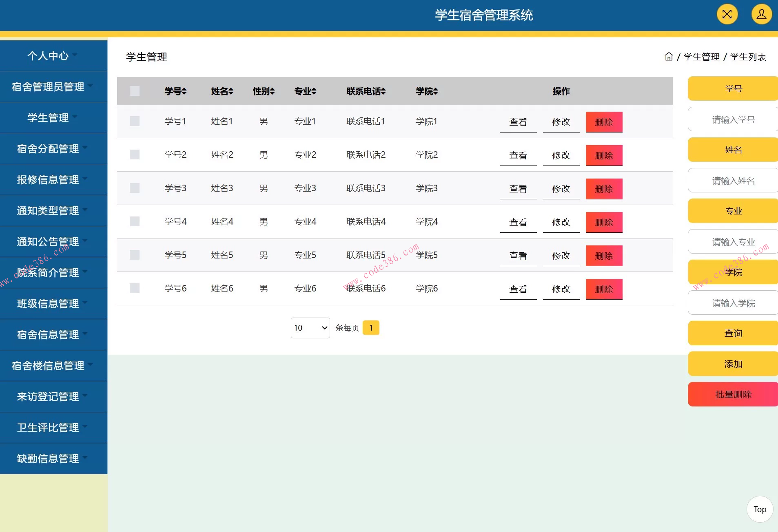Select 个人中心 in the sidebar
778x532 pixels.
pos(49,55)
